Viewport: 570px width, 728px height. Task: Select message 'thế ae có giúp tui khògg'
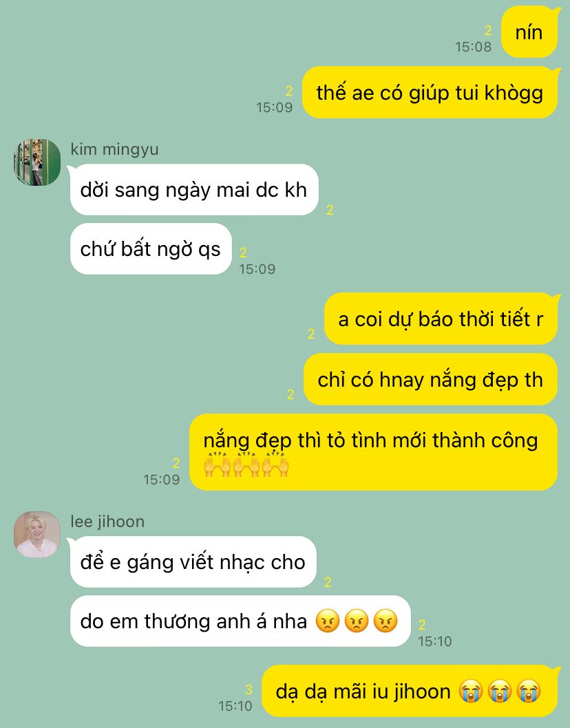pos(430,92)
